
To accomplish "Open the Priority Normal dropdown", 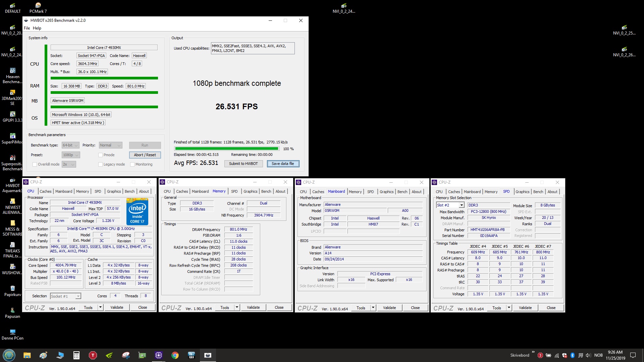I will click(110, 145).
